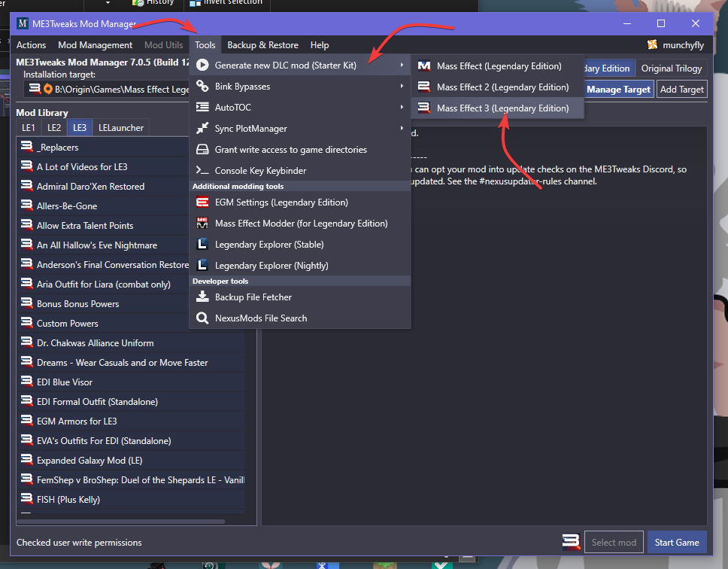Select Allow Extra Talent Points mod
The height and width of the screenshot is (569, 728).
(x=103, y=225)
